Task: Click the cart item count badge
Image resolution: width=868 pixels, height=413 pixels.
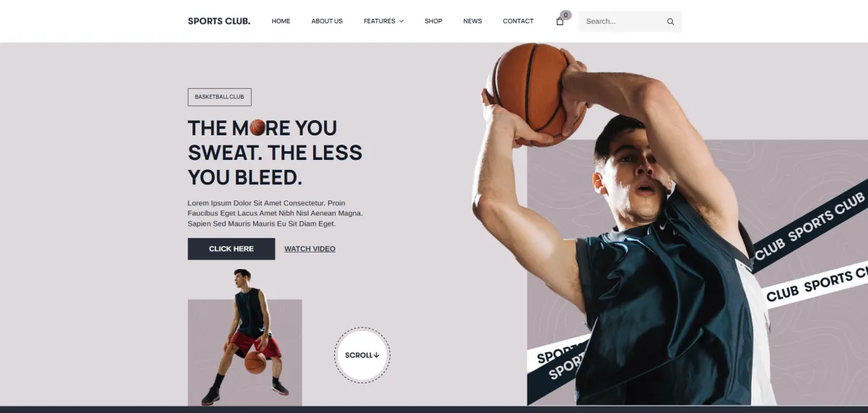Action: (x=566, y=14)
